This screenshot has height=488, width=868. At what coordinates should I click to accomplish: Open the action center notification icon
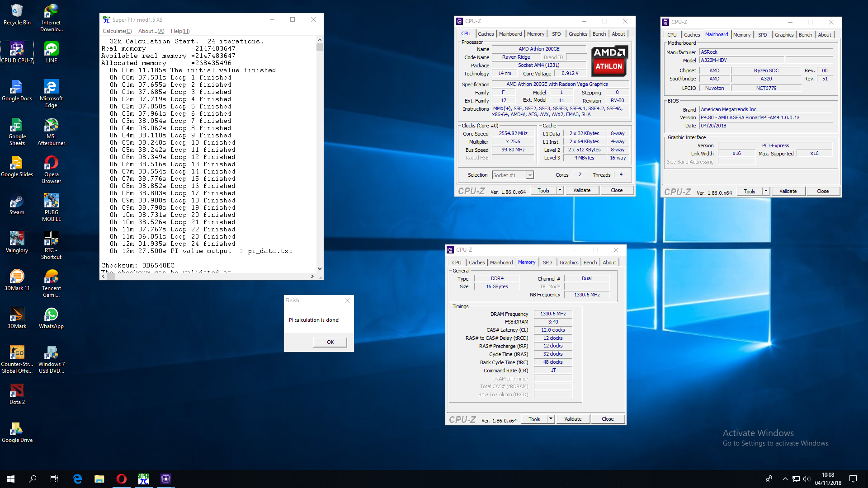(853, 479)
